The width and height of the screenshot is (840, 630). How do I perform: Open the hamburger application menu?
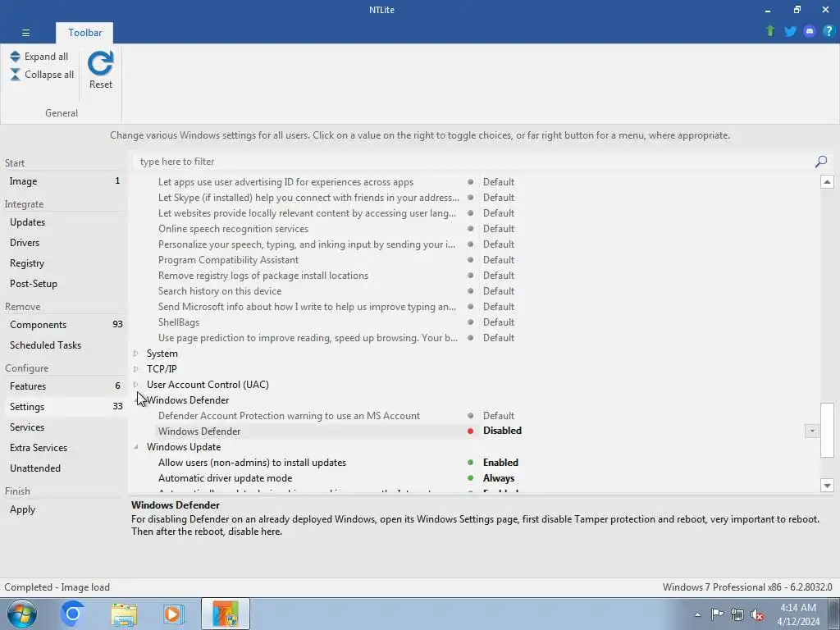pos(25,33)
